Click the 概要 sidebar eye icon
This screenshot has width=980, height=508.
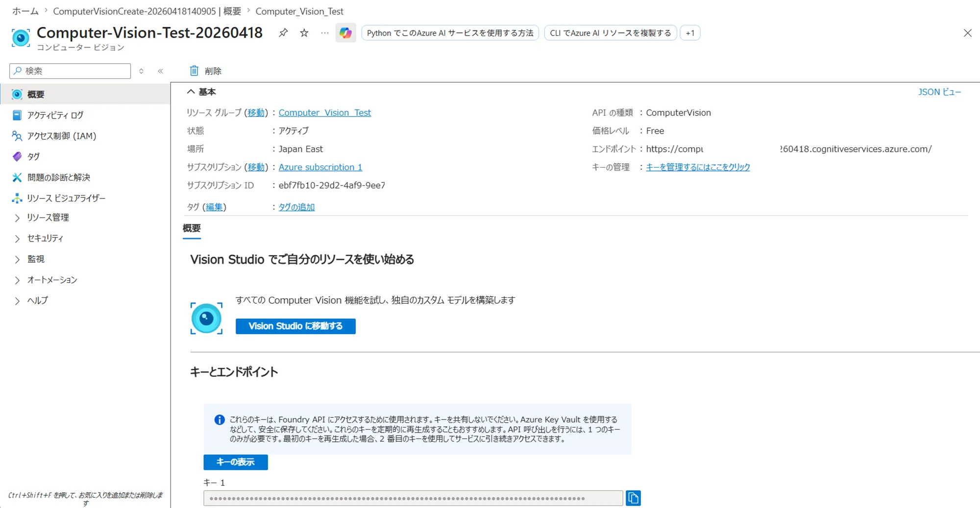tap(17, 94)
